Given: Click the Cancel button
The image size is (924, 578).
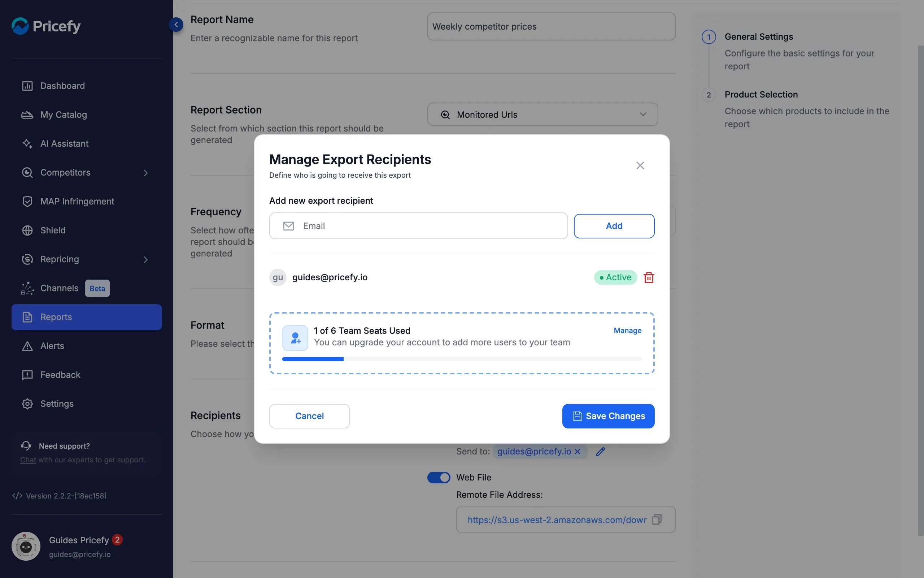Looking at the screenshot, I should coord(309,416).
